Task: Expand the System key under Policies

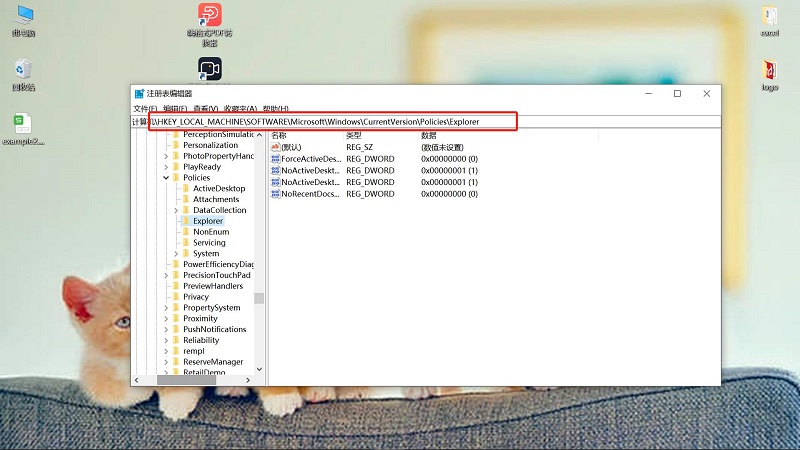Action: (176, 254)
